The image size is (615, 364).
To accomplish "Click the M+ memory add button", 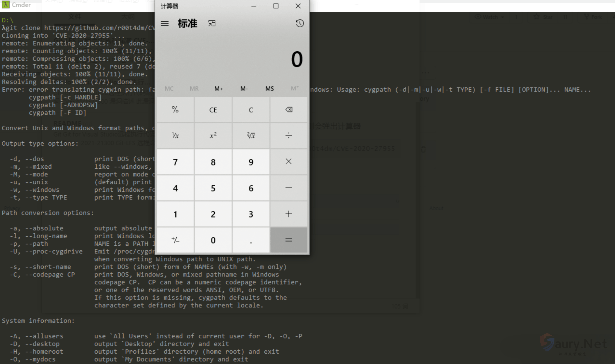I will [x=219, y=89].
